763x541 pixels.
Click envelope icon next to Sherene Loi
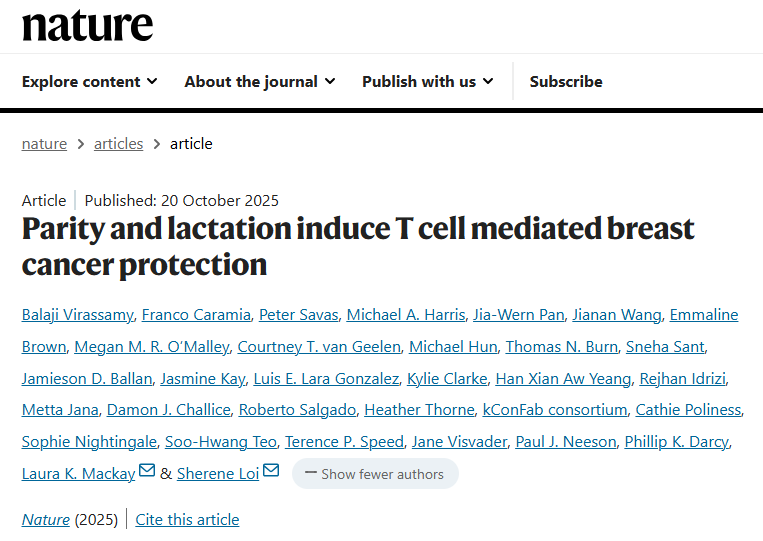tap(271, 472)
